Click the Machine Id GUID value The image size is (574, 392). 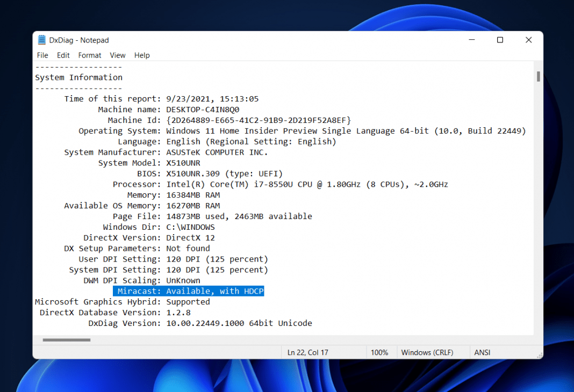(x=258, y=120)
